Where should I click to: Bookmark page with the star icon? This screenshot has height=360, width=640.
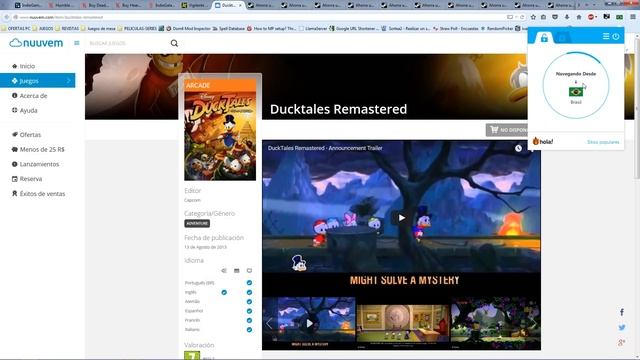[x=533, y=17]
